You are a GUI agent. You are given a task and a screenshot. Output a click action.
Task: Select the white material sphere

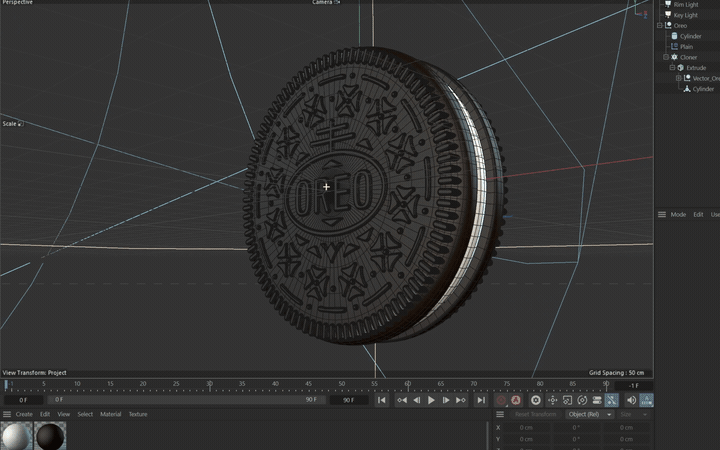coord(16,436)
